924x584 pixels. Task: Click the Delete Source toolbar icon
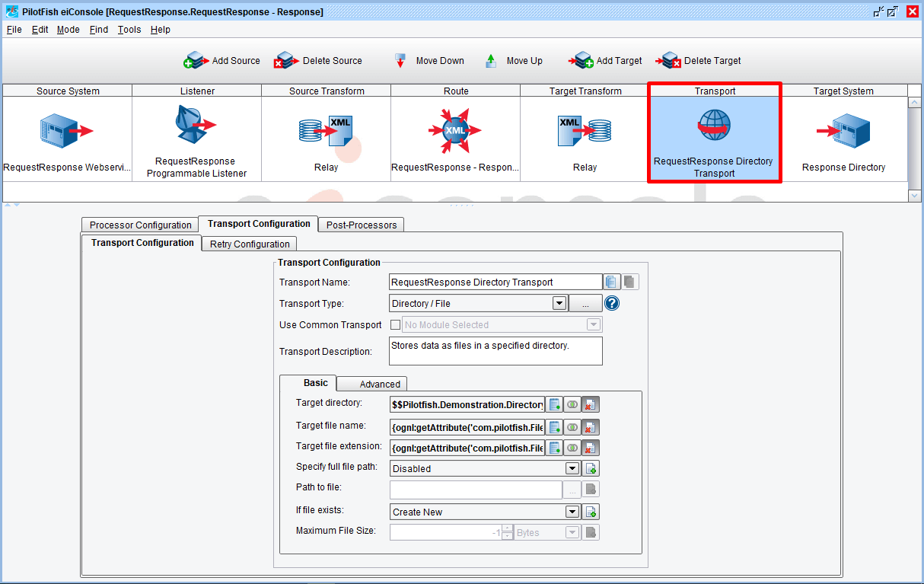click(285, 60)
